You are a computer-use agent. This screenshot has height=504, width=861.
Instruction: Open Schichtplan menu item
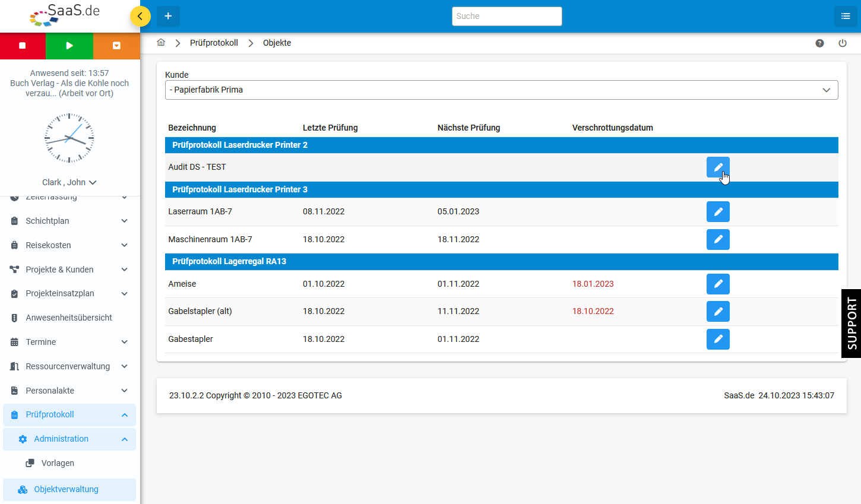pyautogui.click(x=69, y=221)
